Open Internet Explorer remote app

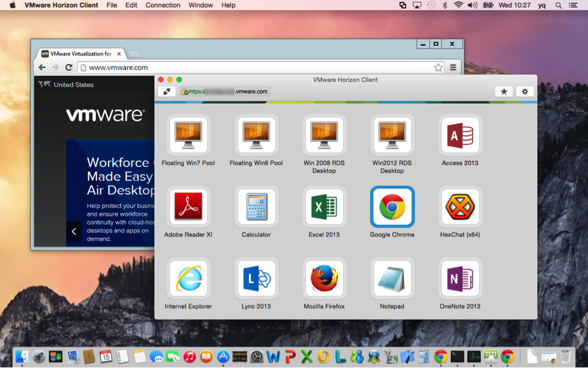(188, 278)
